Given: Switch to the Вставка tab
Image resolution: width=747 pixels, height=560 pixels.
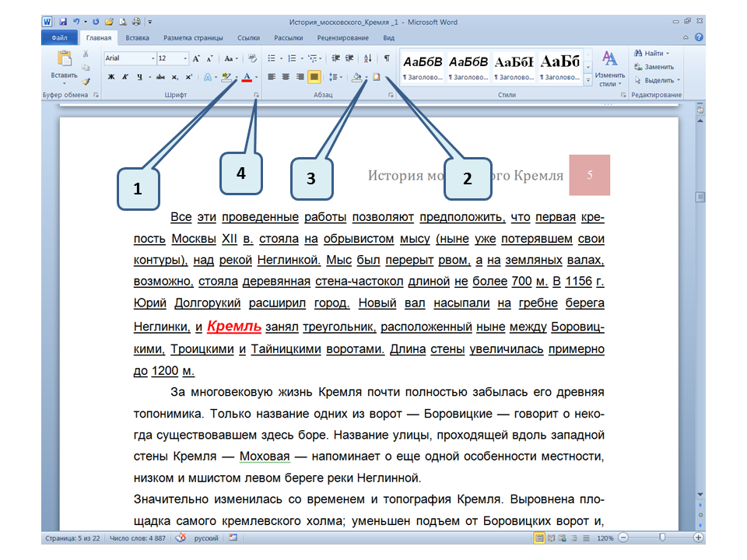Looking at the screenshot, I should coord(138,37).
